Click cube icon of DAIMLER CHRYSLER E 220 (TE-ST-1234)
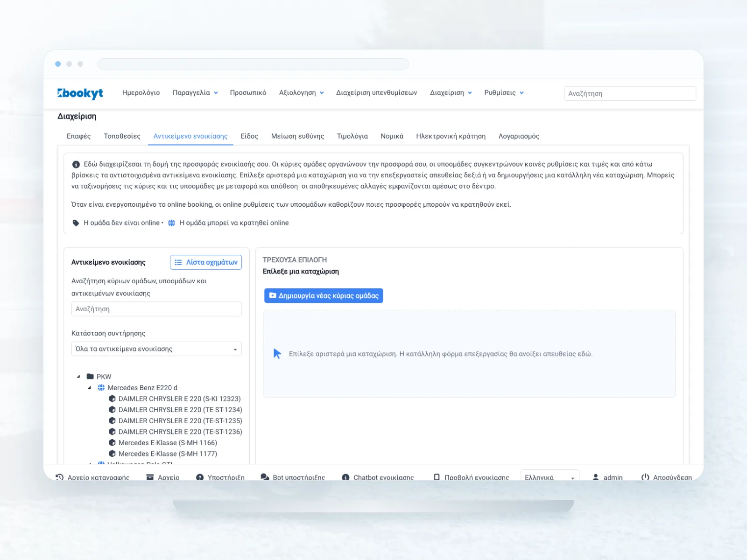This screenshot has width=747, height=560. (x=112, y=410)
